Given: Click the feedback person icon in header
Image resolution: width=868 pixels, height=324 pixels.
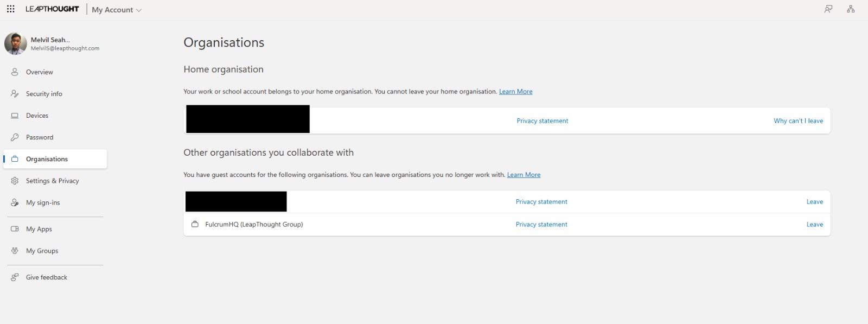Looking at the screenshot, I should pyautogui.click(x=828, y=9).
